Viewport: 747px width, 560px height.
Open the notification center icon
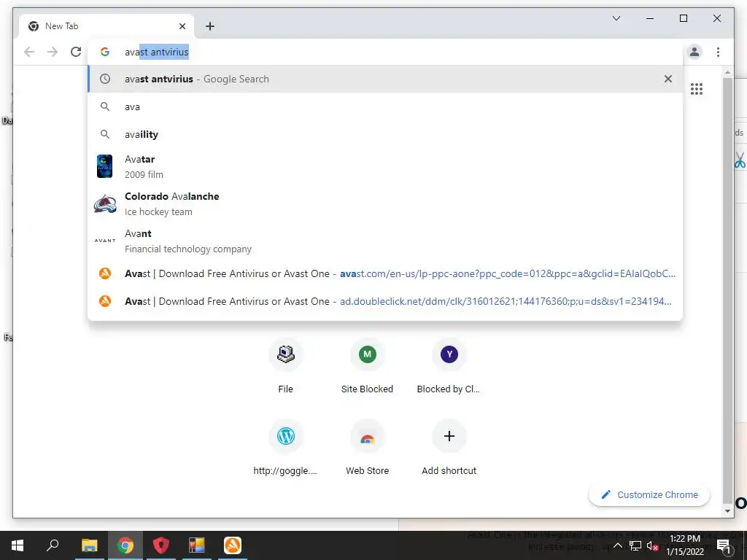coord(724,545)
